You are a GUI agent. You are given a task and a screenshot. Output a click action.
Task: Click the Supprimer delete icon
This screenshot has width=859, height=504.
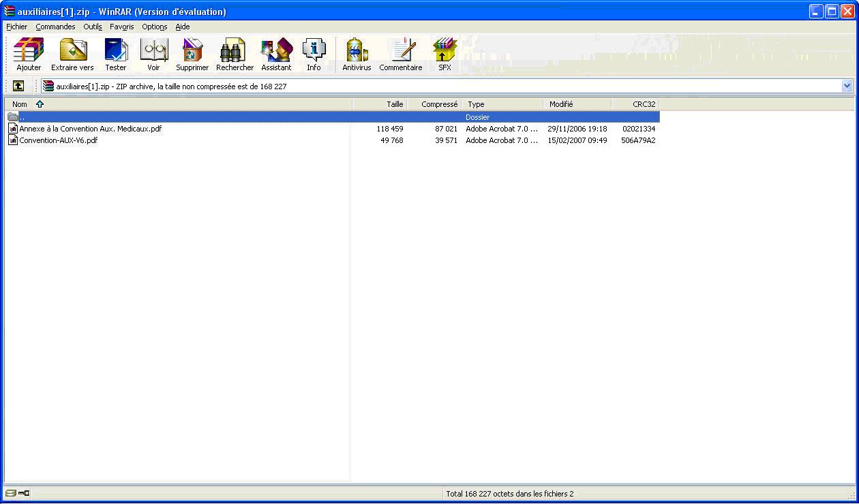coord(192,54)
